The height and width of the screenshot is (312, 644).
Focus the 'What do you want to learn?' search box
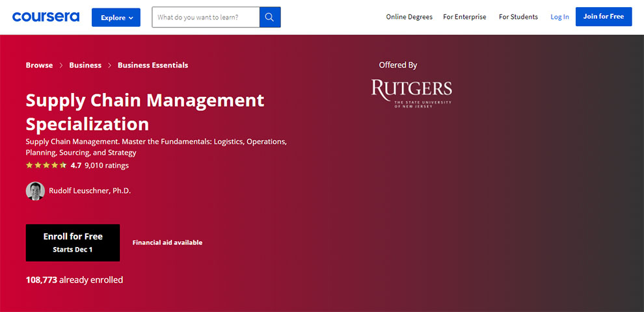(x=206, y=18)
